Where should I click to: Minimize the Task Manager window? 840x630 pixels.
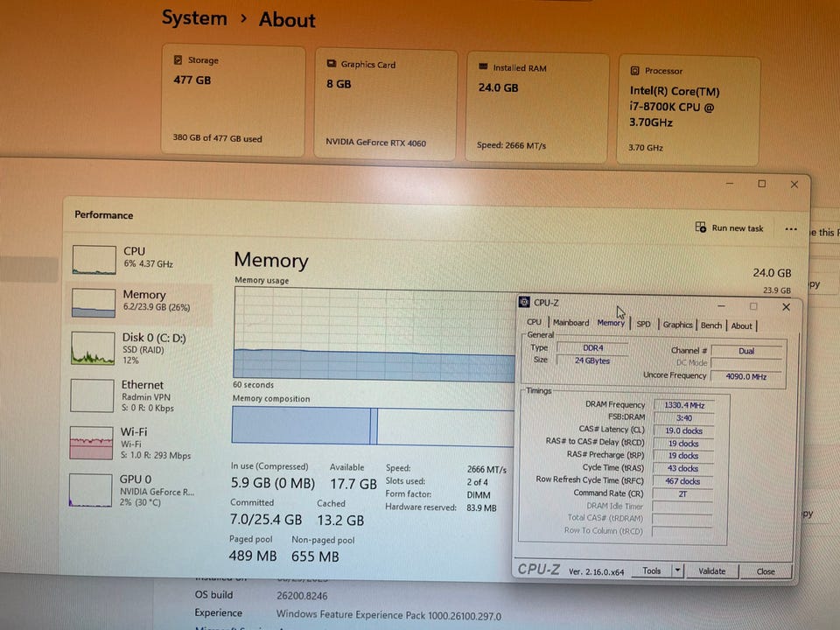[730, 183]
